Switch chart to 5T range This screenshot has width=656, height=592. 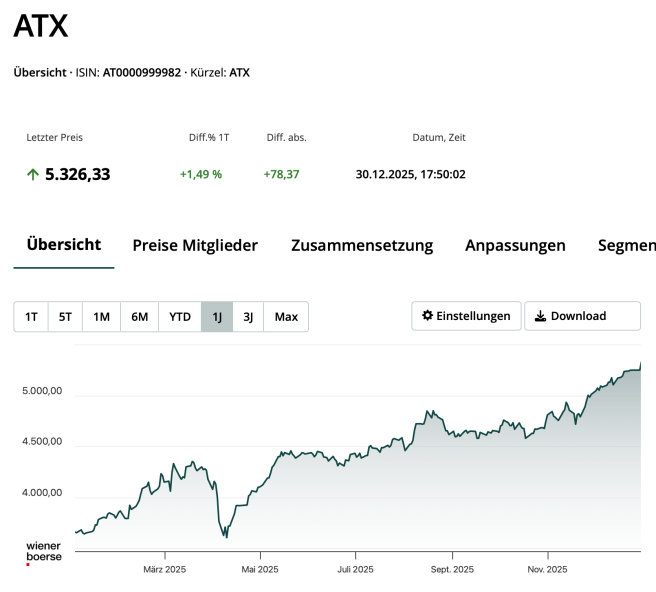click(65, 317)
